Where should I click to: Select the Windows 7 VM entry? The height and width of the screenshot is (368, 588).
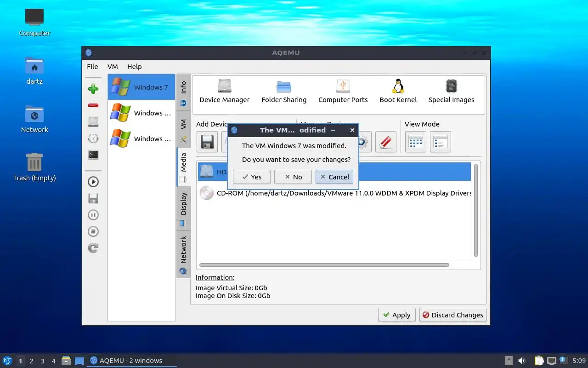(x=141, y=87)
